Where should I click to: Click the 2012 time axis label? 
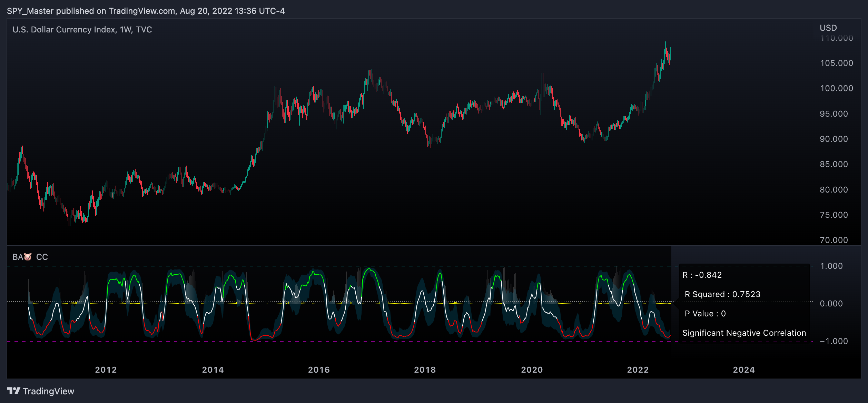(106, 370)
